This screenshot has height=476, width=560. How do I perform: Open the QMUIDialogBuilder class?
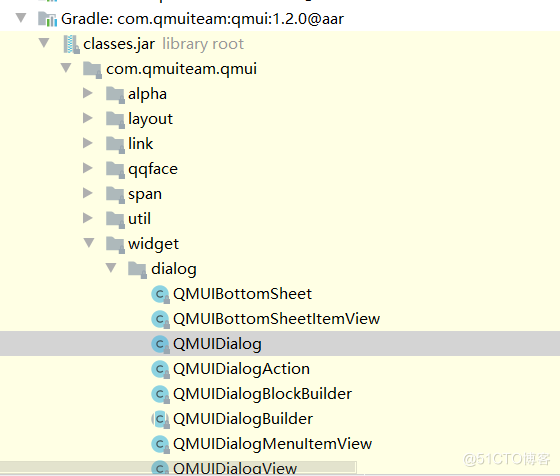pyautogui.click(x=243, y=419)
